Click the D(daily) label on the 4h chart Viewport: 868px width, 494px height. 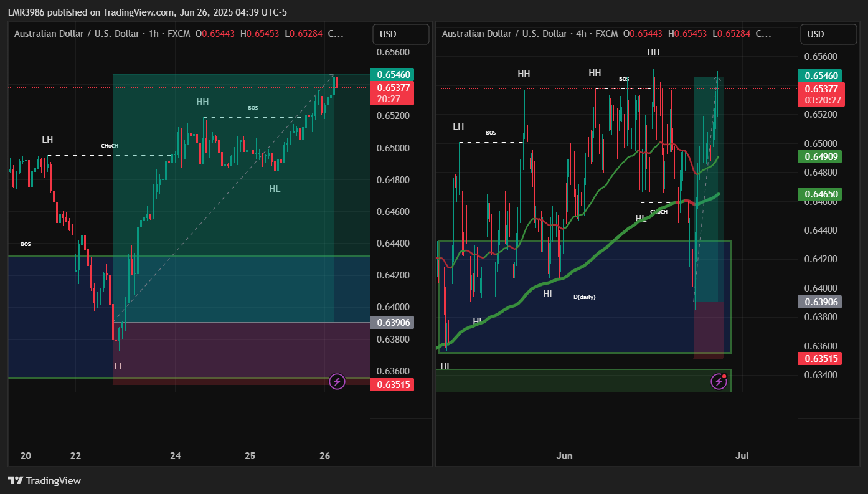584,297
